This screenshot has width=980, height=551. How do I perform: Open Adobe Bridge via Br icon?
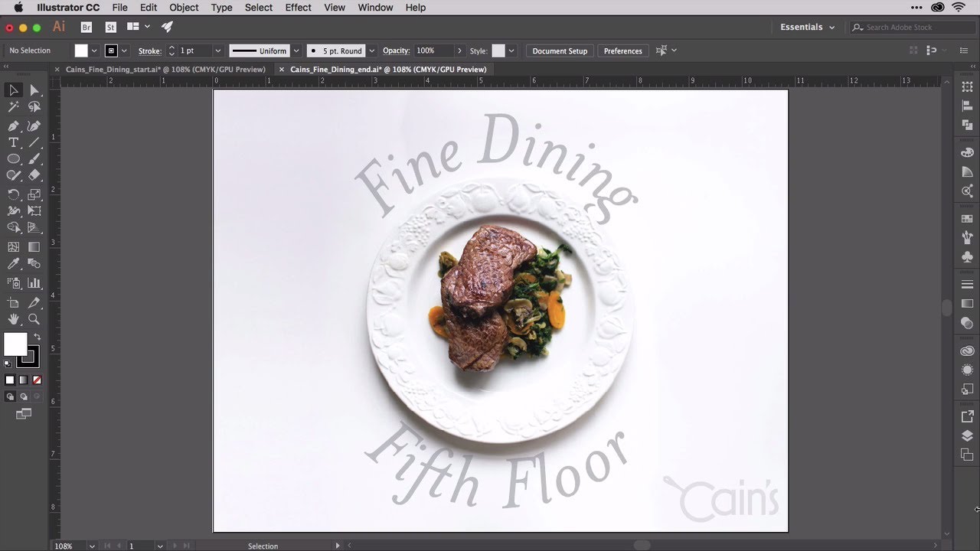[87, 27]
